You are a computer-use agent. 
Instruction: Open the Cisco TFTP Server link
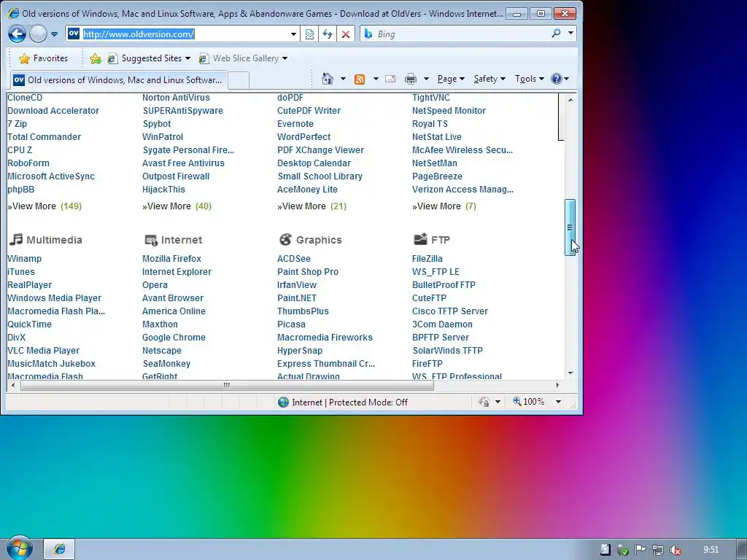click(450, 311)
